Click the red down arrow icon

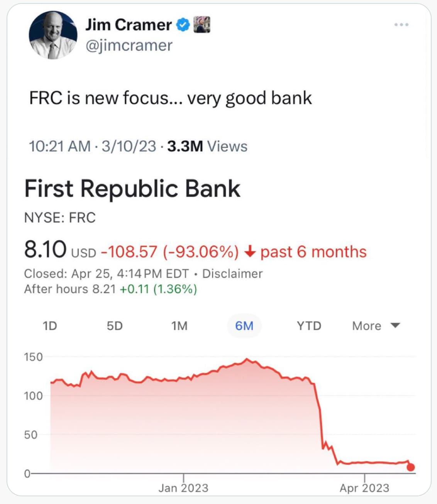pyautogui.click(x=250, y=252)
